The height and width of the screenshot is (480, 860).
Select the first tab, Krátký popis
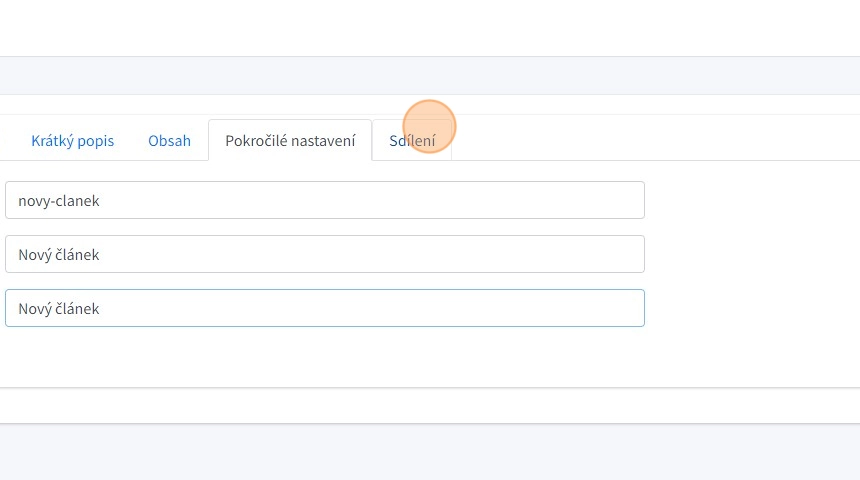pyautogui.click(x=72, y=141)
